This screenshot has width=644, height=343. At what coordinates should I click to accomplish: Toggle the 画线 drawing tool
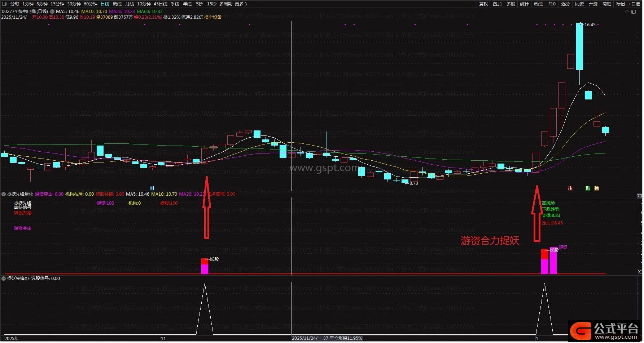pyautogui.click(x=538, y=4)
